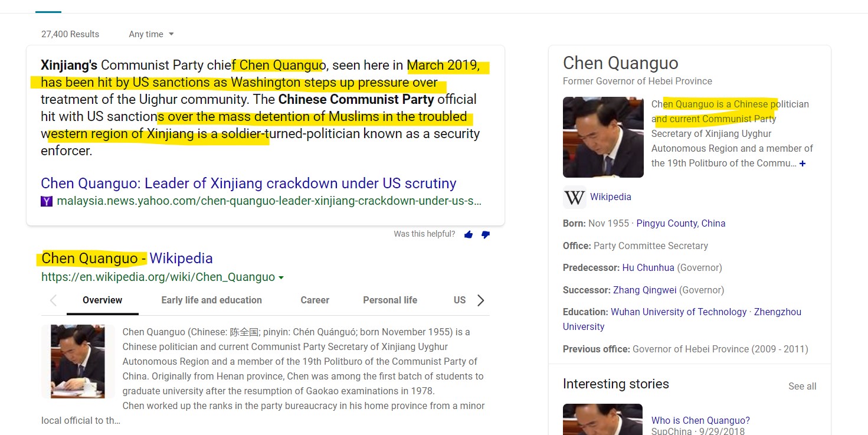
Task: Open Zhengzhou University link
Action: (x=778, y=312)
